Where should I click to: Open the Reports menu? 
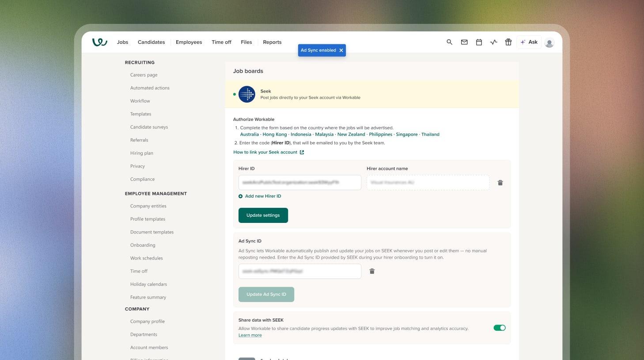pos(272,42)
